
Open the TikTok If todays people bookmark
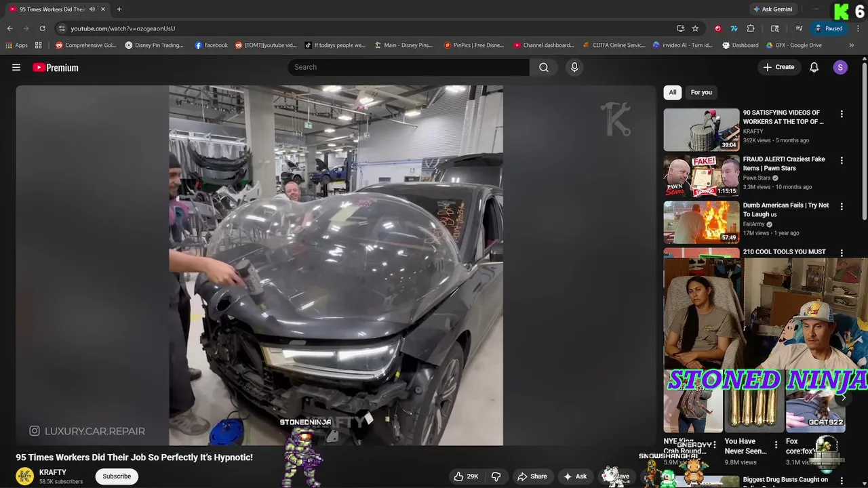(334, 45)
